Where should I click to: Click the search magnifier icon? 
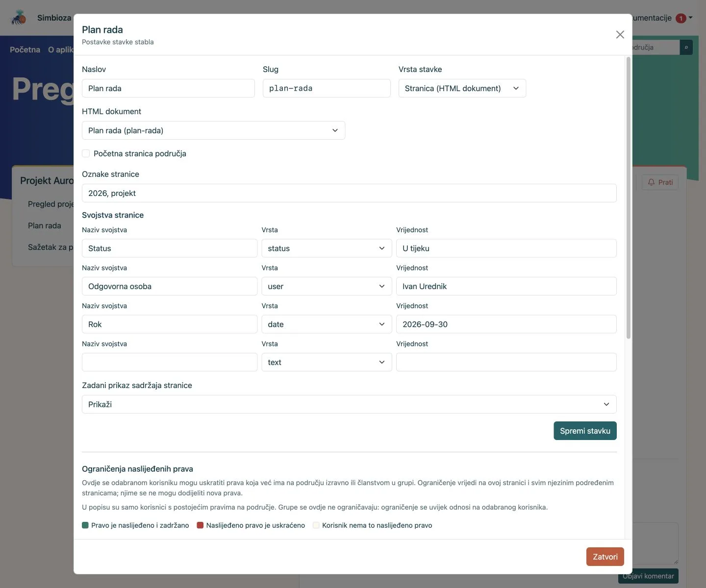[686, 48]
